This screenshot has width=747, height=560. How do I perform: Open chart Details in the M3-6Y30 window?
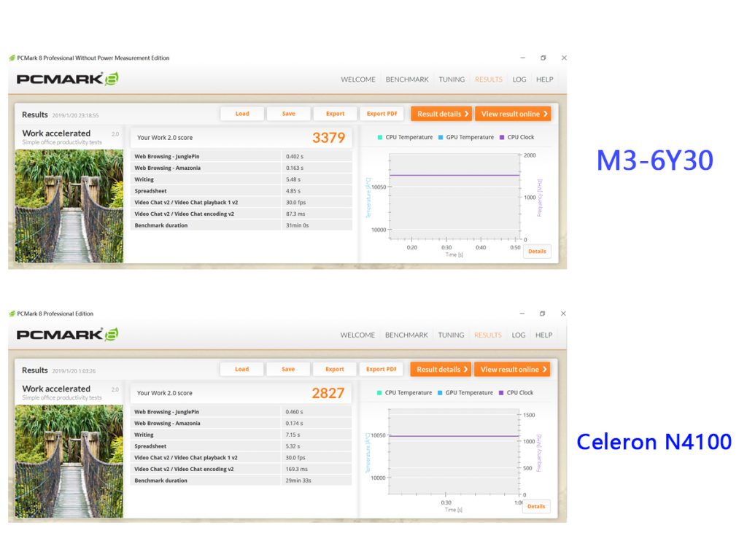pyautogui.click(x=537, y=252)
